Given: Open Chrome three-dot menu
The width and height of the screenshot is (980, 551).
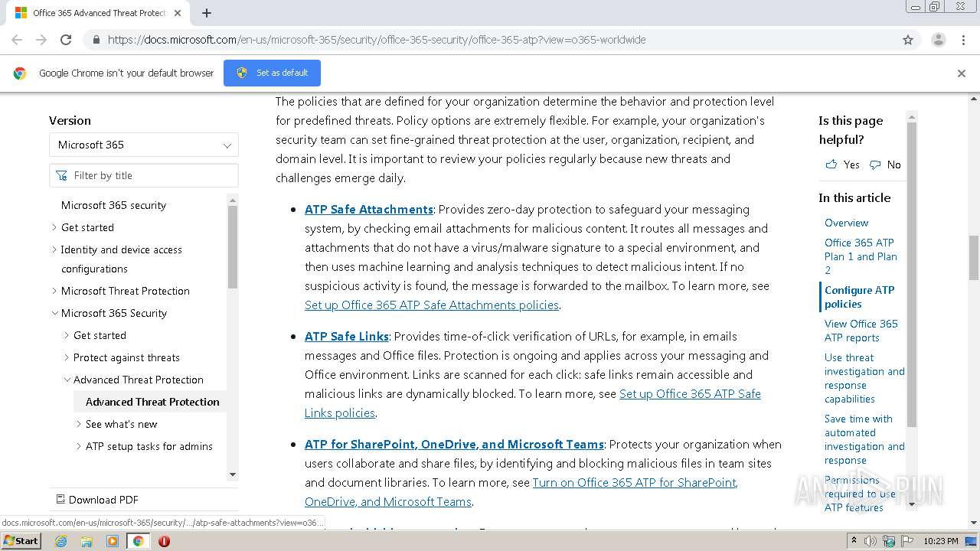Looking at the screenshot, I should click(963, 40).
